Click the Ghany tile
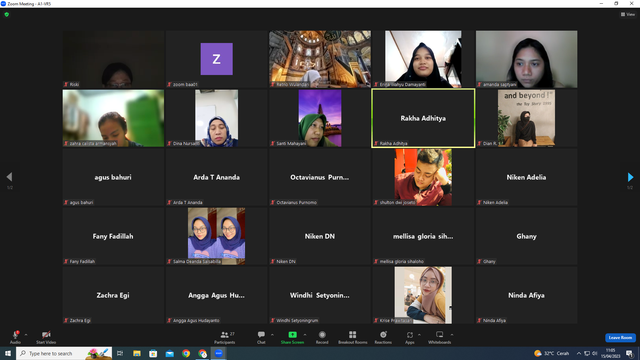The height and width of the screenshot is (360, 640). (x=527, y=236)
